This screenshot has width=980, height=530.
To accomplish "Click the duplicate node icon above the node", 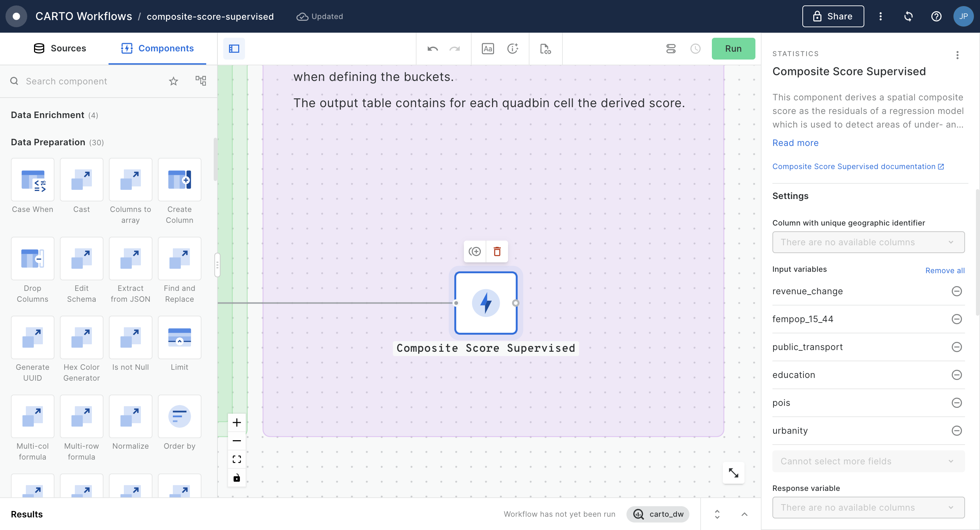I will pyautogui.click(x=474, y=251).
